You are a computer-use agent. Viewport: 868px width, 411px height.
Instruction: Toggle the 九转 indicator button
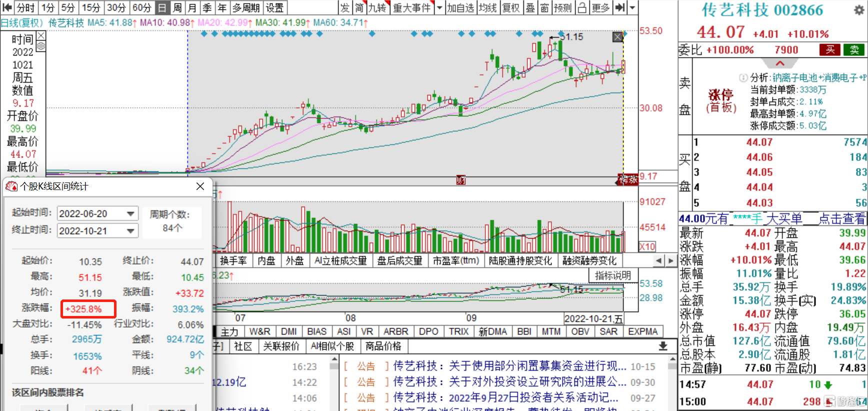pos(377,7)
